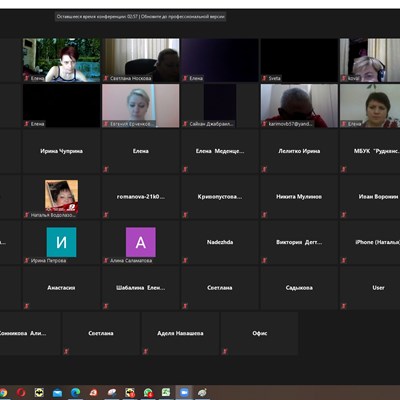Select koval's video tile with headphones

370,60
